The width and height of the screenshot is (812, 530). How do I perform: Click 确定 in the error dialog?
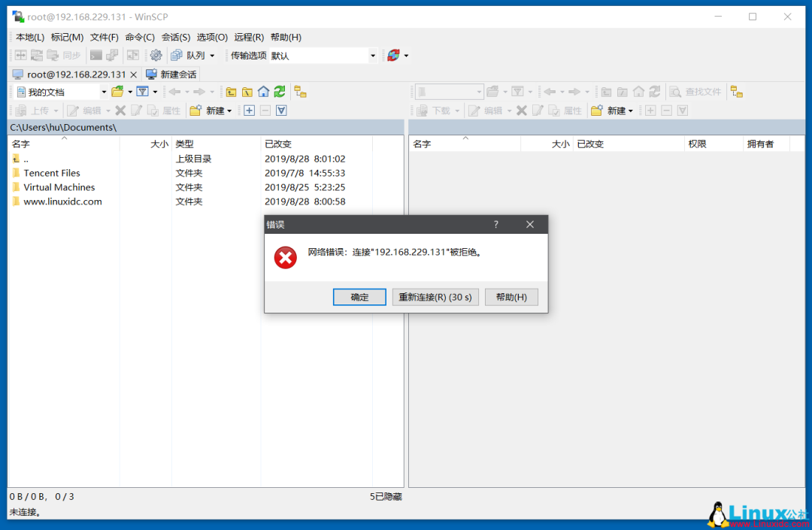359,296
